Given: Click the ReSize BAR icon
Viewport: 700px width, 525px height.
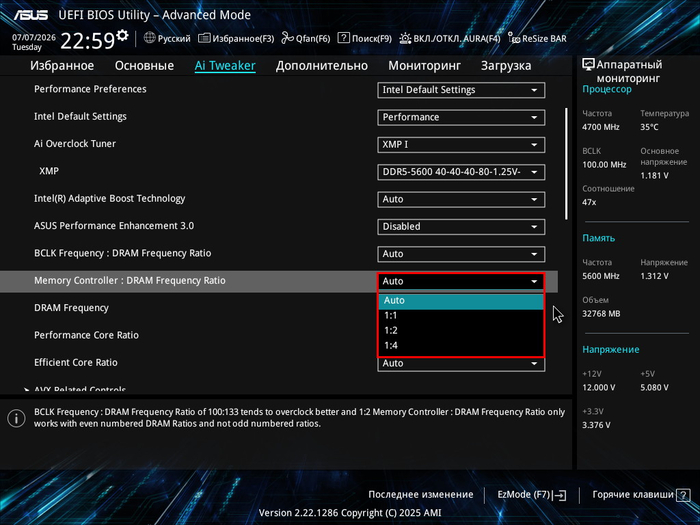Looking at the screenshot, I should click(514, 38).
